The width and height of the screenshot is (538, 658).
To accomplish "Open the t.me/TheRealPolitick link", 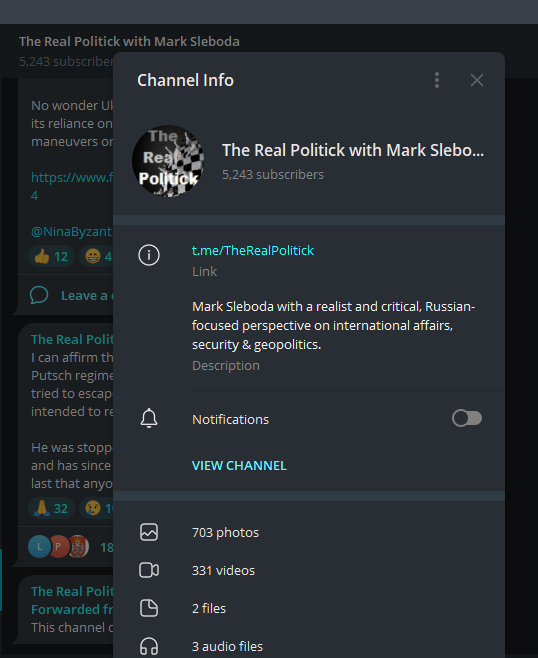I will coord(253,251).
